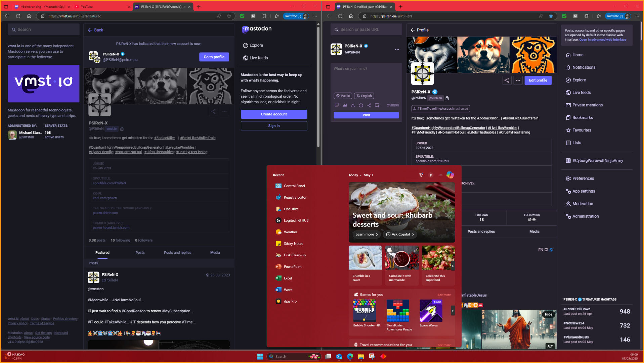Hide the sensitive media with the Hide button
Screen dimensions: 644x363
point(548,314)
